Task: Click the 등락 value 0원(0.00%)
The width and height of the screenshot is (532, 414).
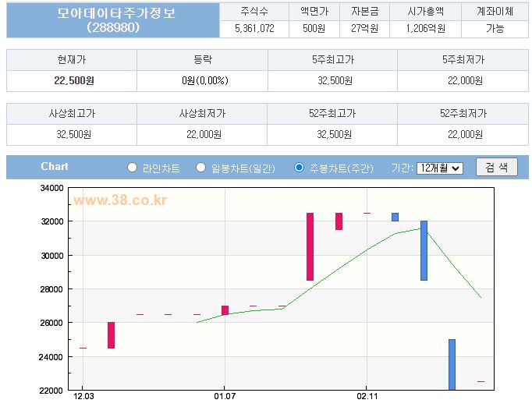Action: (205, 81)
